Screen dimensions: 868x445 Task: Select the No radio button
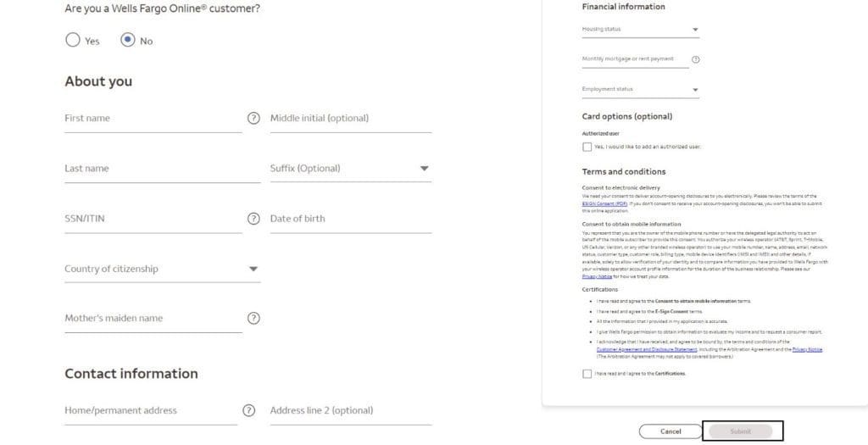click(128, 40)
